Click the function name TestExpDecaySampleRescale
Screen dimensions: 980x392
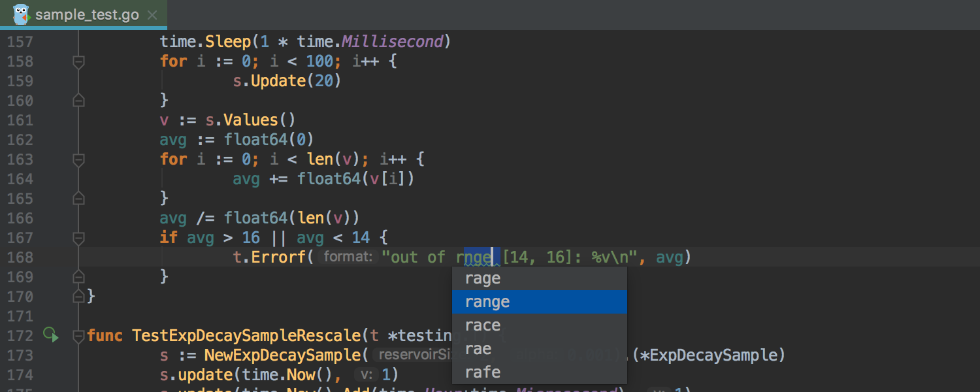pyautogui.click(x=246, y=336)
